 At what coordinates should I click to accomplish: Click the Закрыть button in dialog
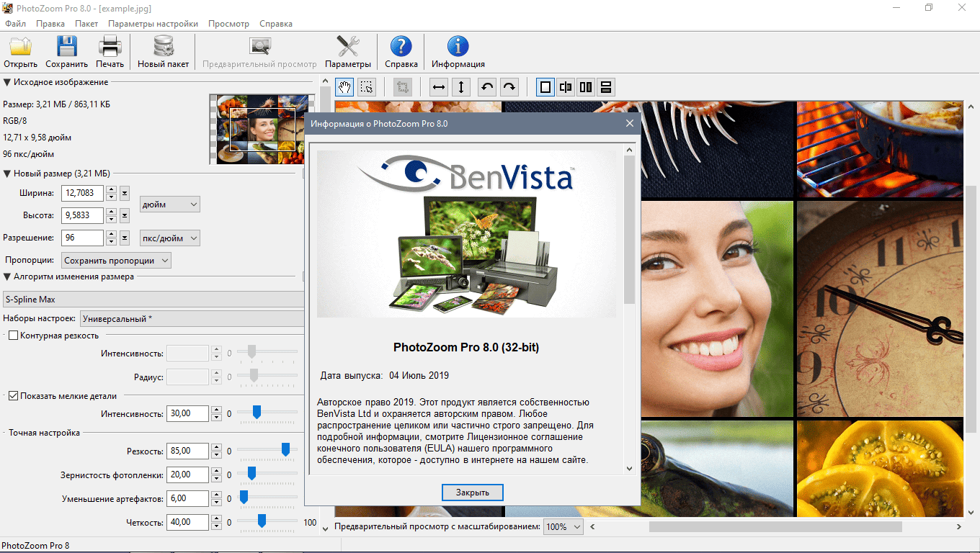coord(472,493)
